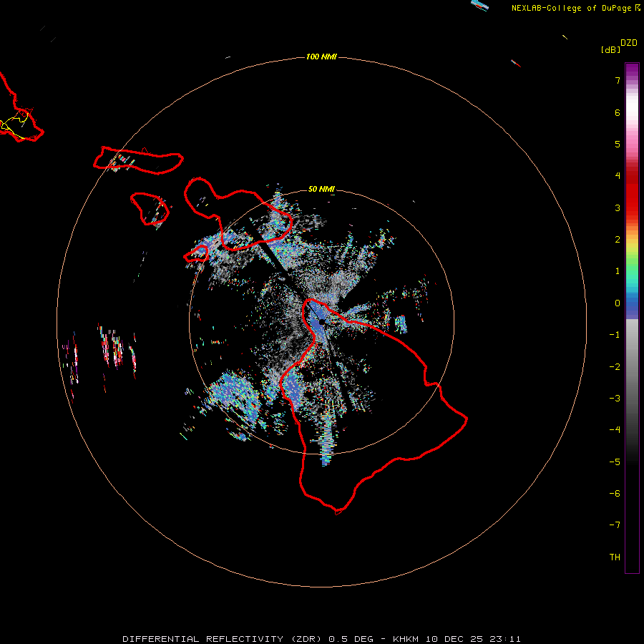The height and width of the screenshot is (644, 644).
Task: Click the 0 value on color scale
Action: (618, 303)
